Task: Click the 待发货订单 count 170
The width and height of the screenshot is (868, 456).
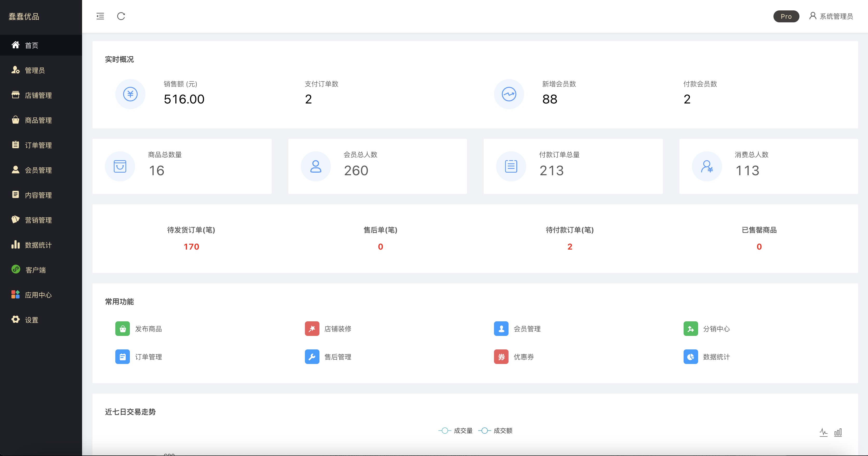Action: [x=191, y=246]
